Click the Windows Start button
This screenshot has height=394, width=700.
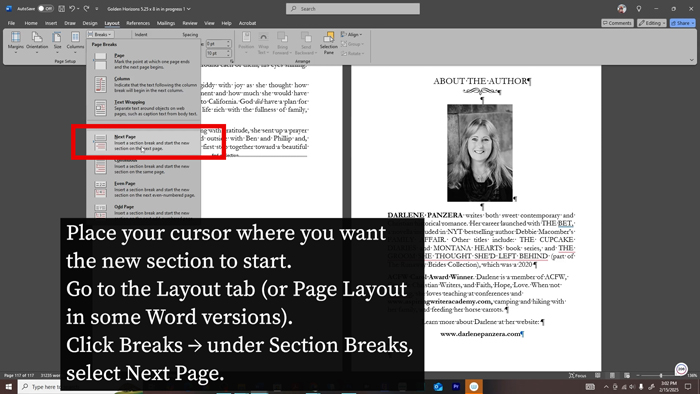(8, 386)
